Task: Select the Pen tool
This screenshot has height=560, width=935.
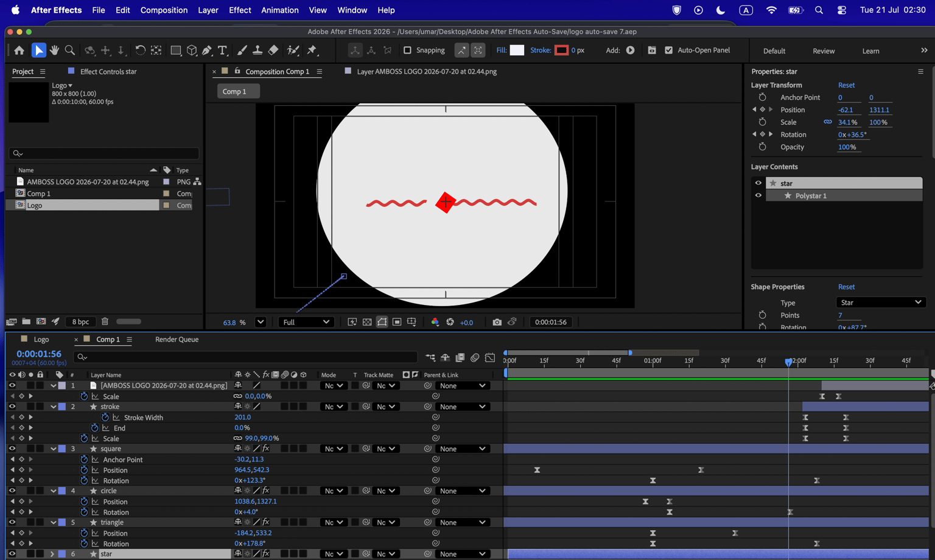Action: click(x=207, y=51)
